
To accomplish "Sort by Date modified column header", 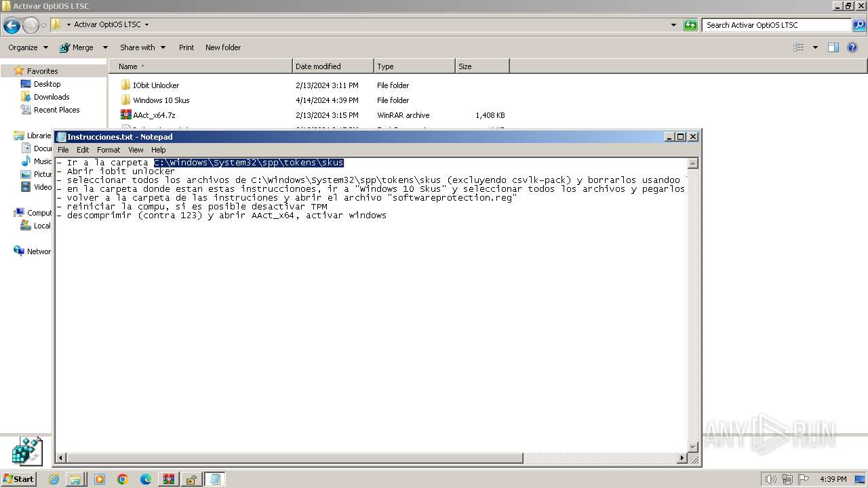I will click(333, 66).
